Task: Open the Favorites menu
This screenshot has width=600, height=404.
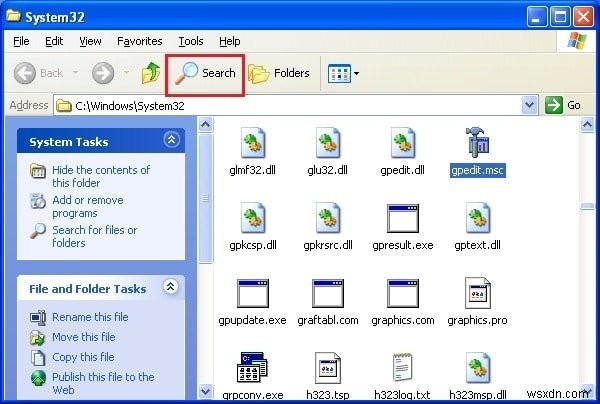Action: tap(140, 41)
